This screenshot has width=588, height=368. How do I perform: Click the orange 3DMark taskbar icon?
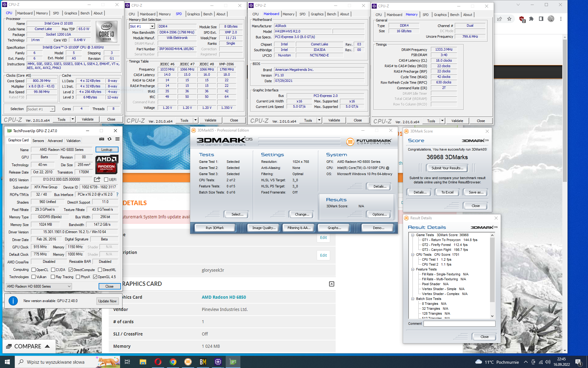coord(188,362)
